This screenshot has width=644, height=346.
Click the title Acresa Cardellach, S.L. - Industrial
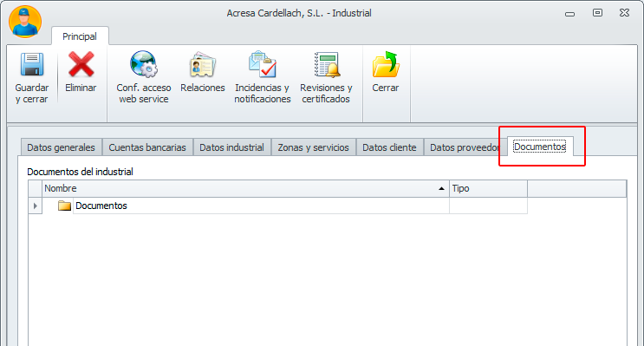[299, 13]
